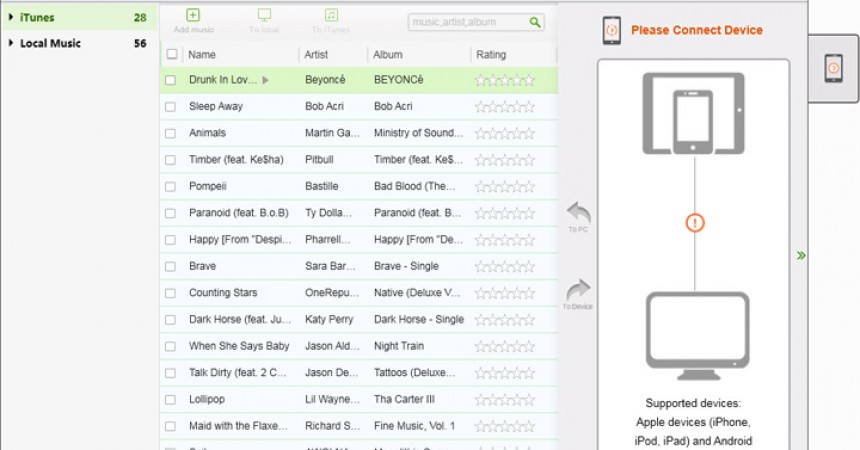Check the Drunk In Love row checkbox
The image size is (860, 450).
[171, 80]
